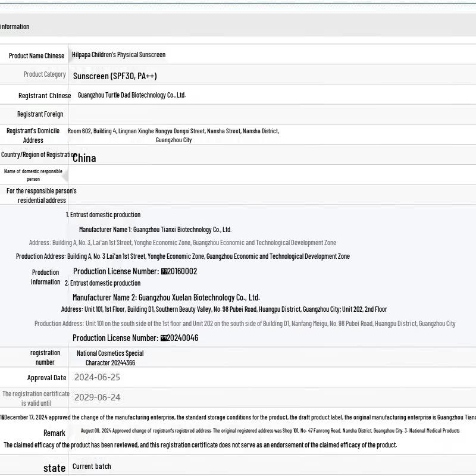
Task: Click the 'Registrant Chinese' label
Action: click(x=45, y=96)
